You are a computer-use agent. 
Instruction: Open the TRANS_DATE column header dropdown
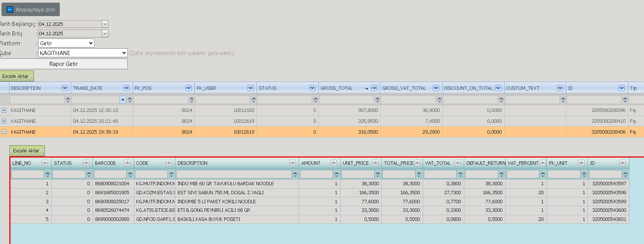pos(126,88)
